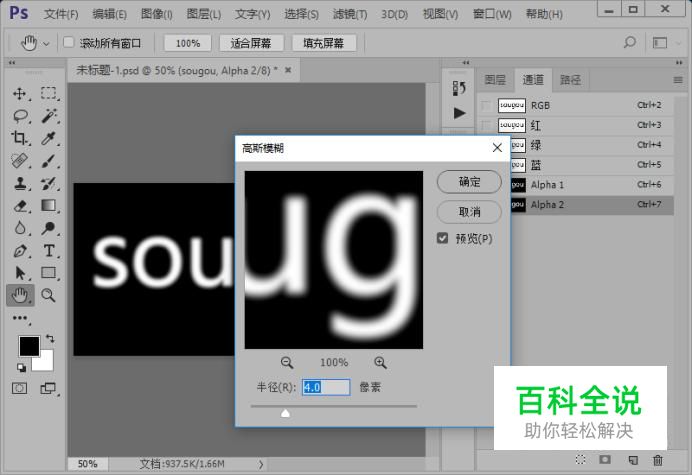Toggle visibility of RGB channel
The image size is (692, 475).
[x=486, y=106]
